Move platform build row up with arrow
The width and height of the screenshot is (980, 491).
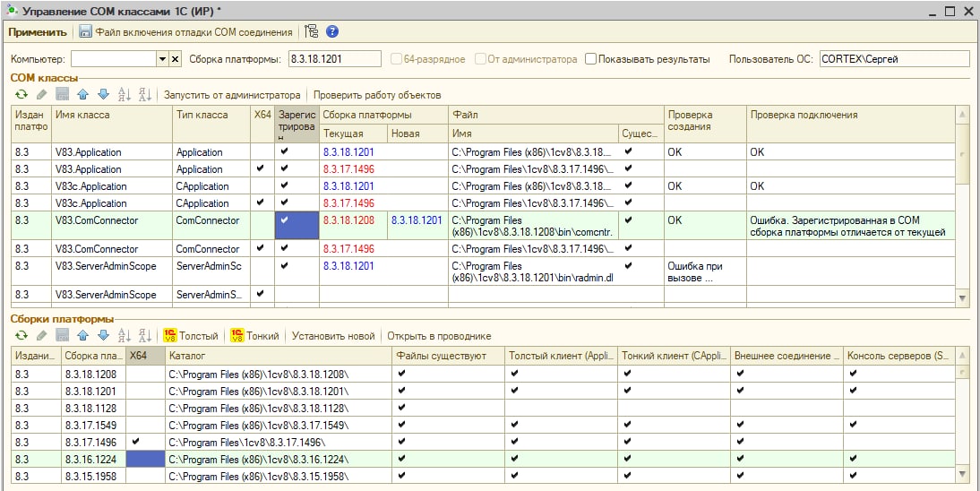pyautogui.click(x=82, y=336)
